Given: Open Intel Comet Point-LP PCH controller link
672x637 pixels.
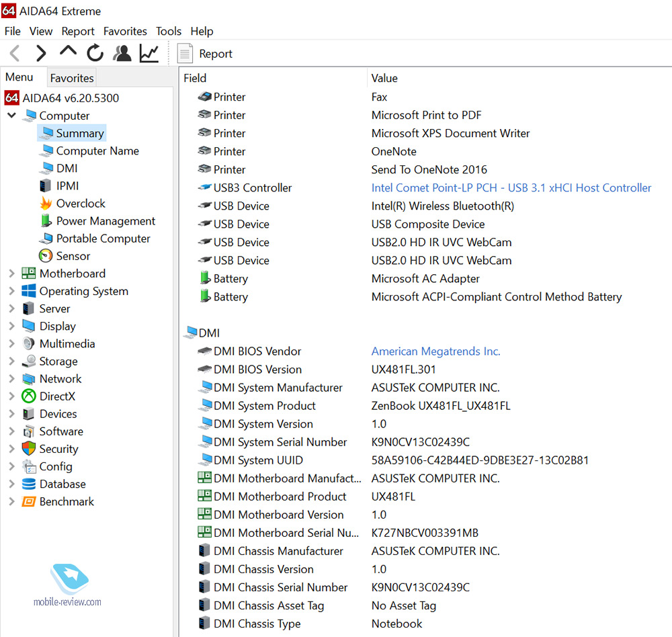Looking at the screenshot, I should (511, 188).
